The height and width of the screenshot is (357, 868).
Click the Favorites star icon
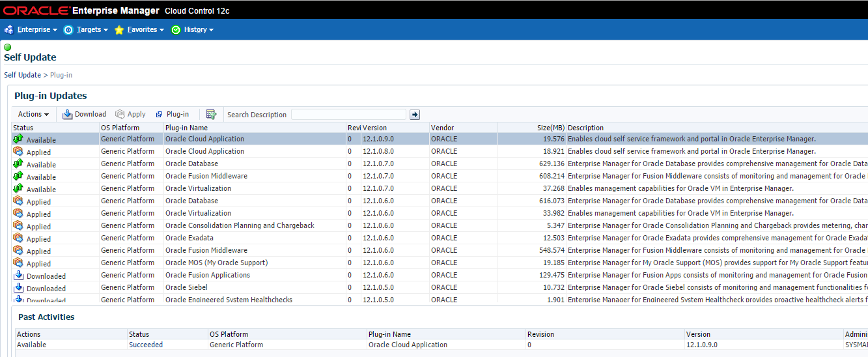(119, 29)
